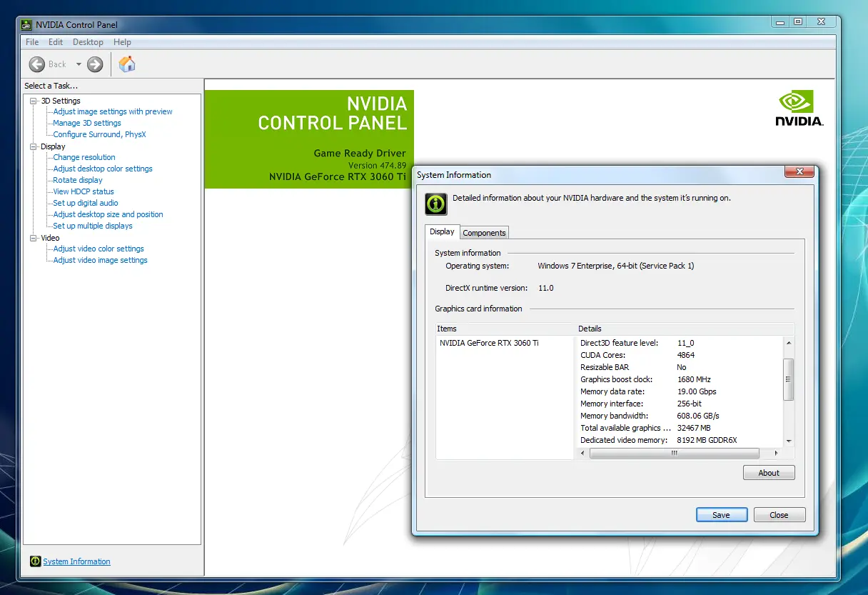Click the Save button
The image size is (868, 595).
coord(721,515)
